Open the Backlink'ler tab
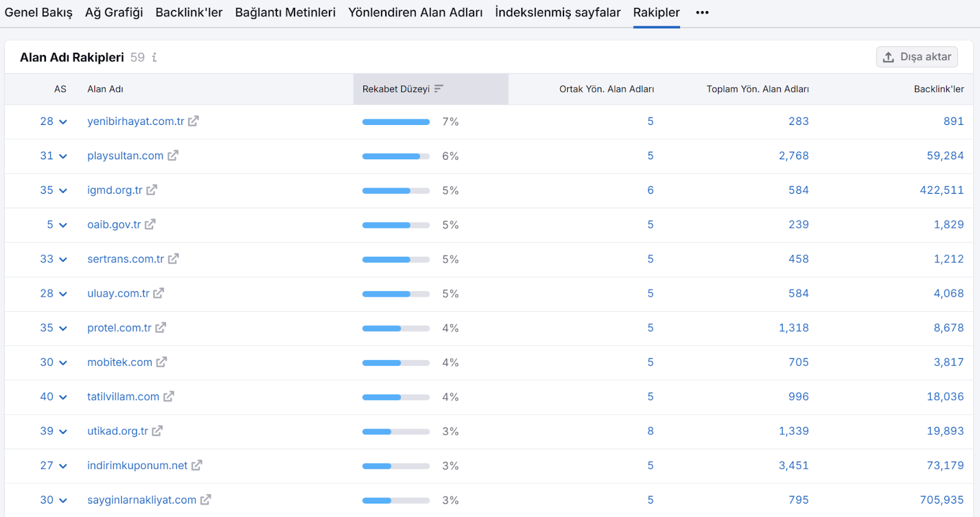Screen dimensions: 980x517 point(189,12)
